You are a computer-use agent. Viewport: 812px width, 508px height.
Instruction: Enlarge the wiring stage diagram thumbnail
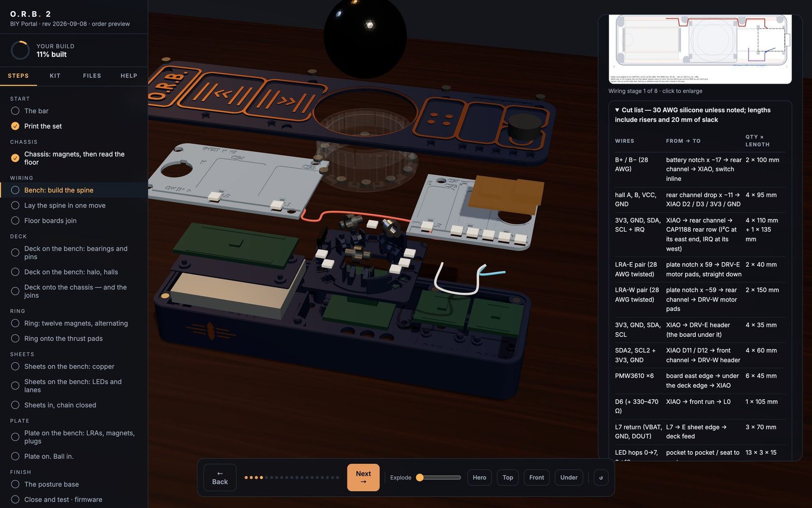(x=700, y=49)
